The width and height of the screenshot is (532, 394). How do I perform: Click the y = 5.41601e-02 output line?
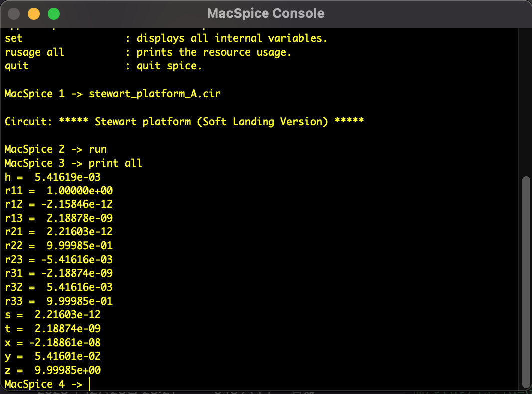[53, 356]
